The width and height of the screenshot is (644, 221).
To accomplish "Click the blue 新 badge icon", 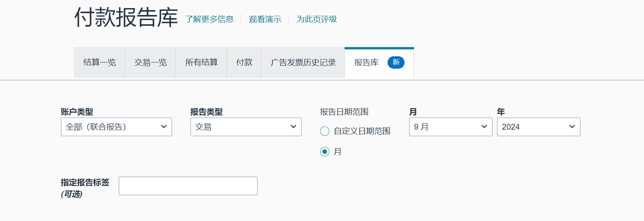I will (396, 62).
